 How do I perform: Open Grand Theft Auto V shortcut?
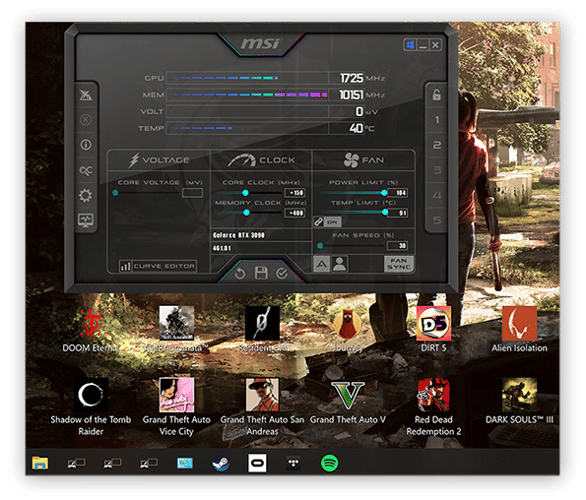pyautogui.click(x=348, y=402)
